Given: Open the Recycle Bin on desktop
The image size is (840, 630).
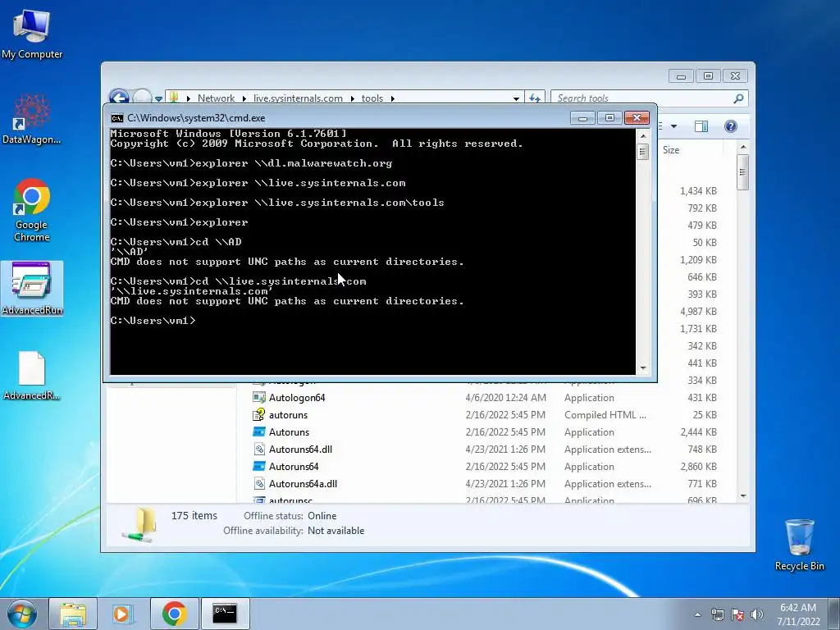Looking at the screenshot, I should (x=799, y=545).
